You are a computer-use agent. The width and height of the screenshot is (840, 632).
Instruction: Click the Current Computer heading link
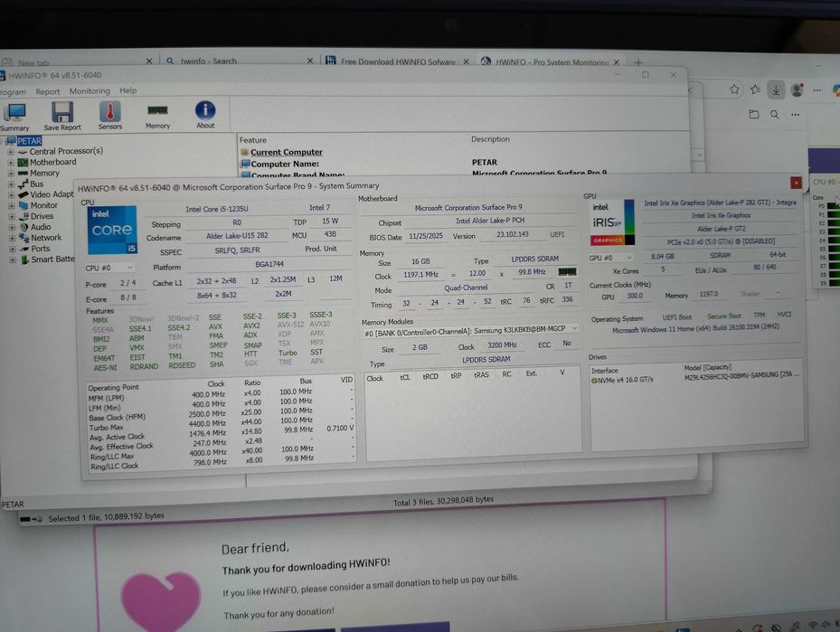[x=287, y=152]
